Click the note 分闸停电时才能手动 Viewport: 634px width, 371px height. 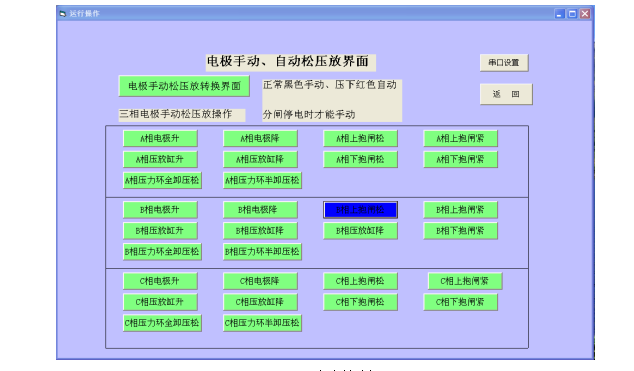point(309,115)
